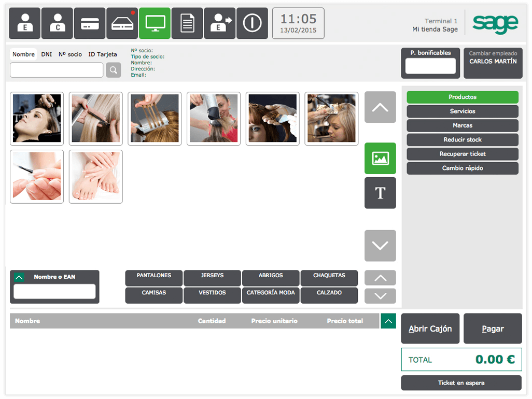Select the hair dye brush thumbnail
The image size is (532, 399).
(x=272, y=118)
